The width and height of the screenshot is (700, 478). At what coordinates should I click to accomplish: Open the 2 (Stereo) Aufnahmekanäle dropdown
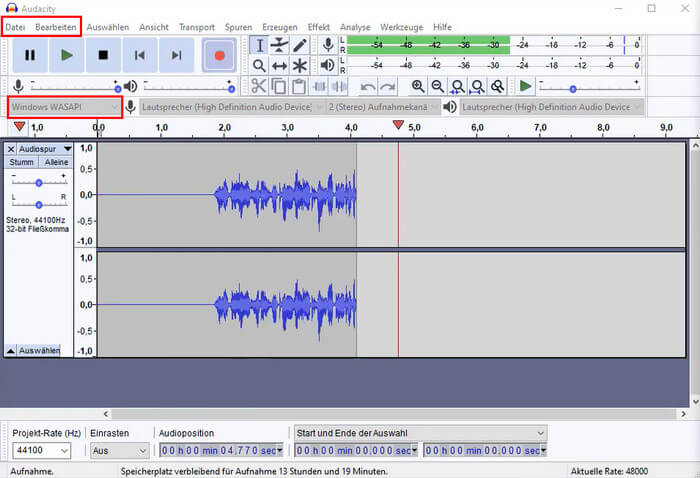pyautogui.click(x=382, y=107)
